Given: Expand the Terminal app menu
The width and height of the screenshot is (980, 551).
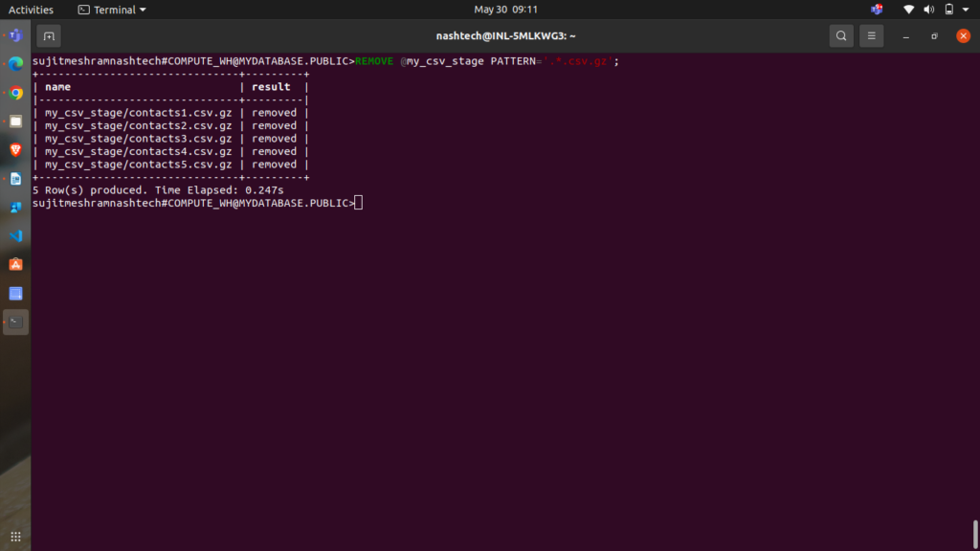Looking at the screenshot, I should tap(112, 10).
